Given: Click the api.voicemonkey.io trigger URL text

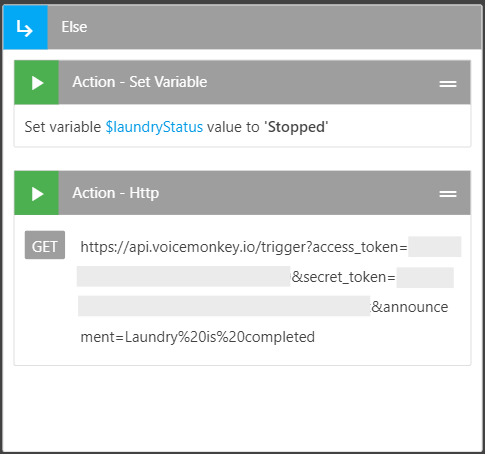Looking at the screenshot, I should click(x=244, y=247).
